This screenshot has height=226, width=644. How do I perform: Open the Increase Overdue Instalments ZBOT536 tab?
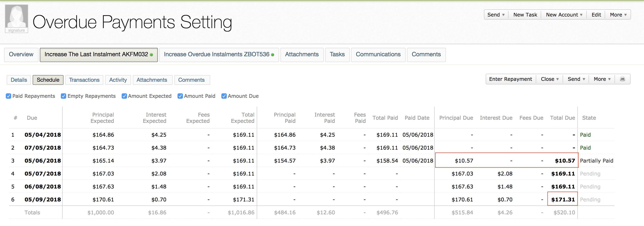(x=219, y=54)
